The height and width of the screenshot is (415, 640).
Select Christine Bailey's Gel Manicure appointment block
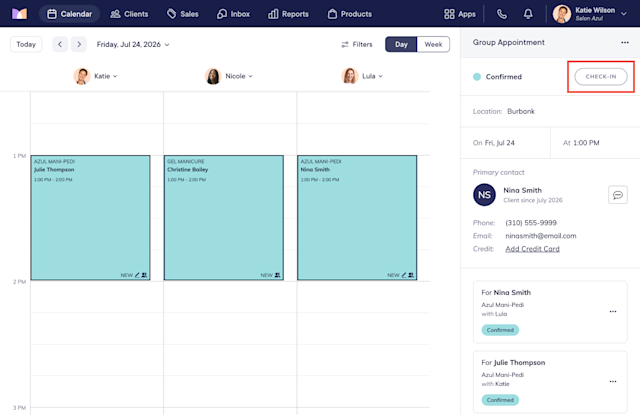pyautogui.click(x=224, y=217)
